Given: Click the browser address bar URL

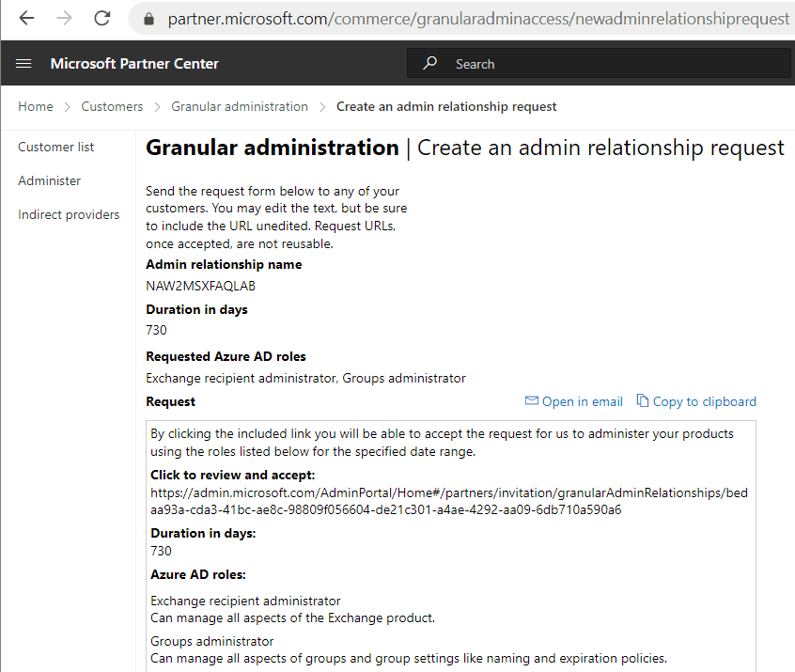Looking at the screenshot, I should pyautogui.click(x=478, y=19).
